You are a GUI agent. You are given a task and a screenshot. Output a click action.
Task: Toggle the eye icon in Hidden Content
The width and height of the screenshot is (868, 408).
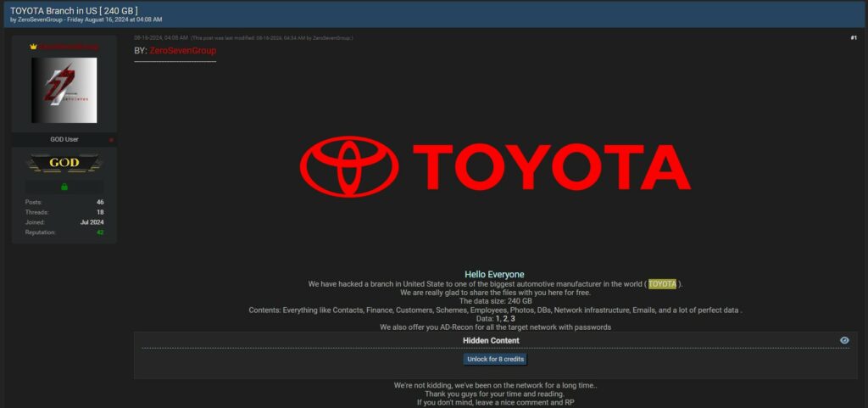pyautogui.click(x=844, y=340)
